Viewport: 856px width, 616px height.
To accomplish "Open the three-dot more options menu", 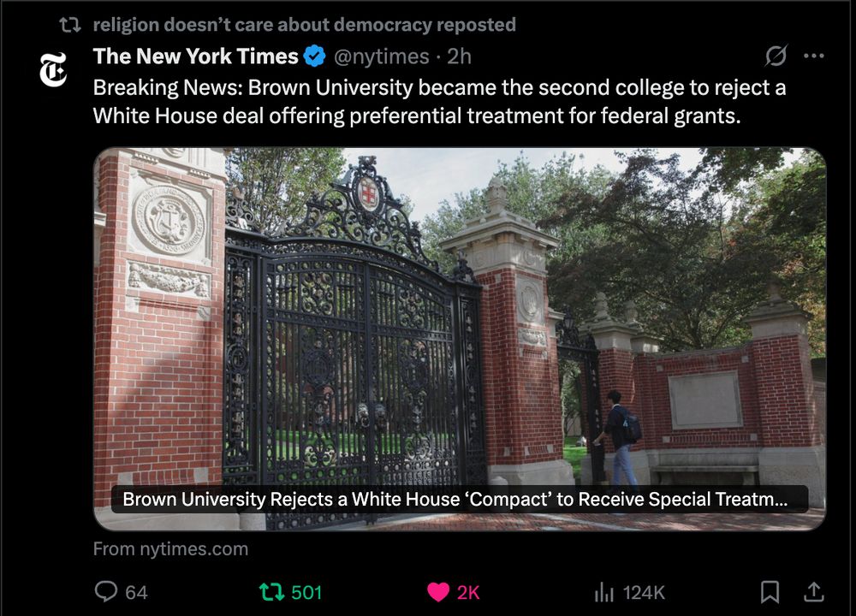I will pyautogui.click(x=813, y=56).
